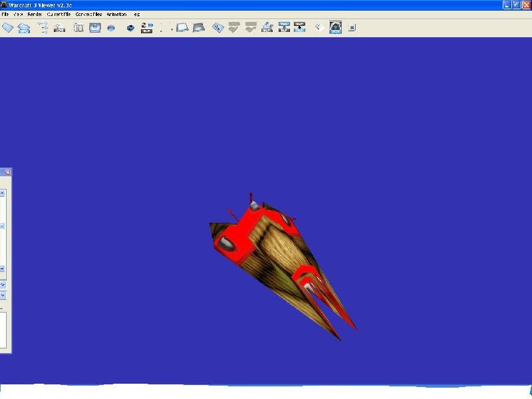The image size is (532, 399).
Task: Click the black-over-blue BLP to TGA icon
Action: coord(300,27)
